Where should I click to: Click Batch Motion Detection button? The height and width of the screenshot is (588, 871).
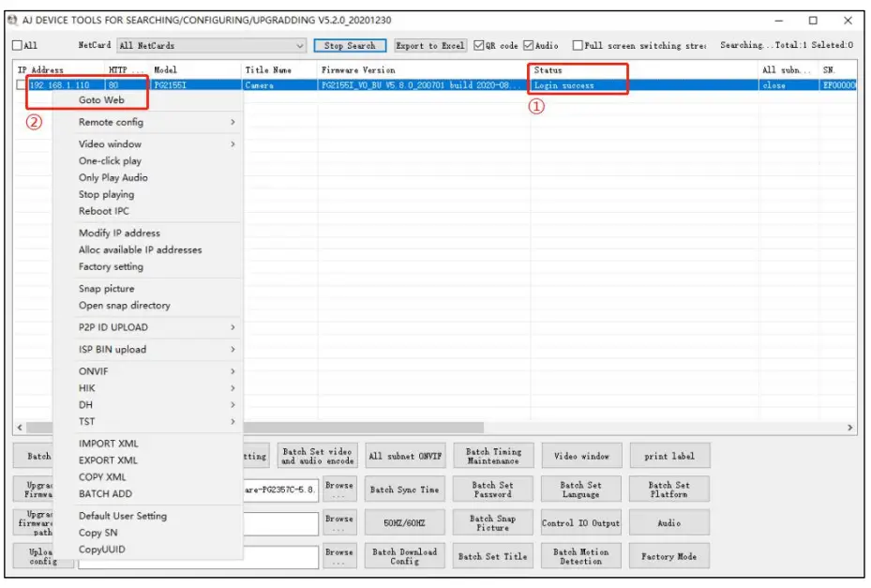(x=581, y=556)
